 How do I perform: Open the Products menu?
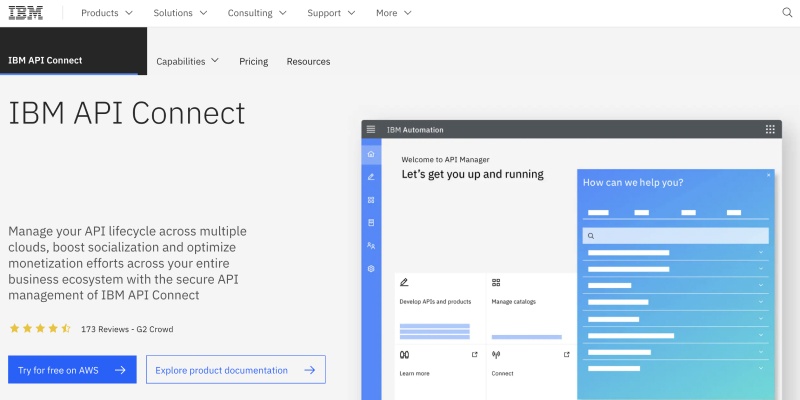pos(107,13)
